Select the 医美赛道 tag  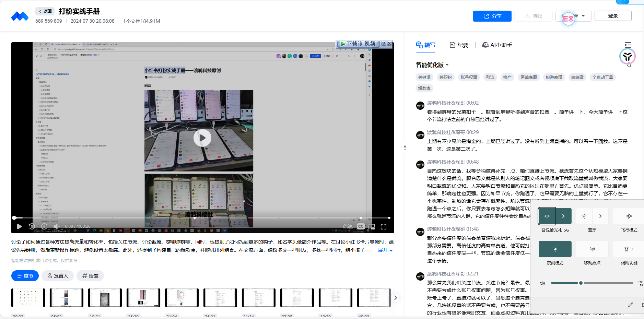tap(528, 77)
